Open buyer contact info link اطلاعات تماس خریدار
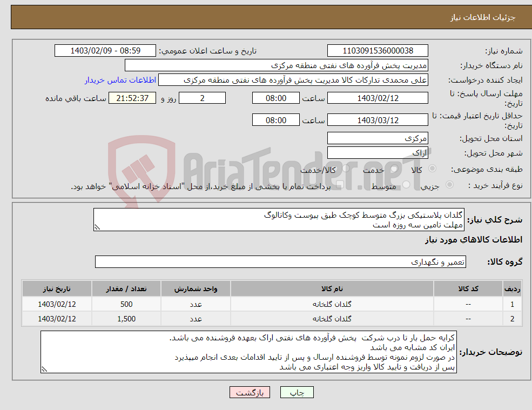This screenshot has height=410, width=532. [120, 80]
